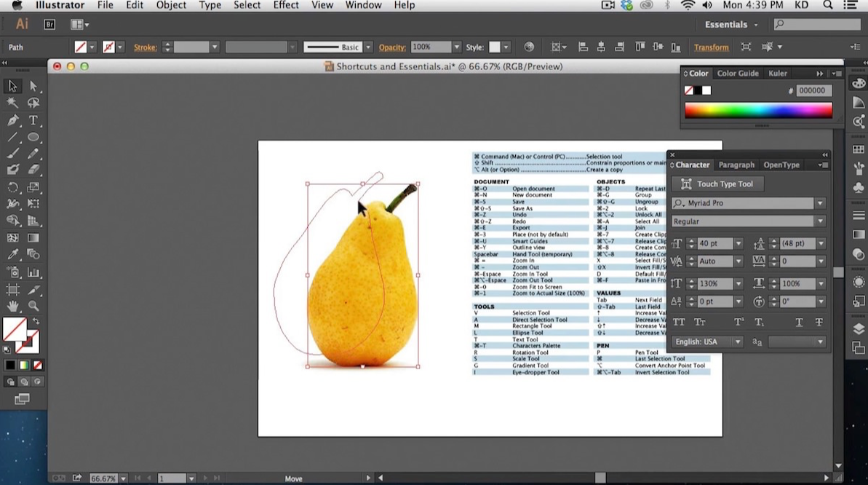Open the Myriad Pro font family dropdown
The width and height of the screenshot is (868, 485).
click(x=820, y=203)
